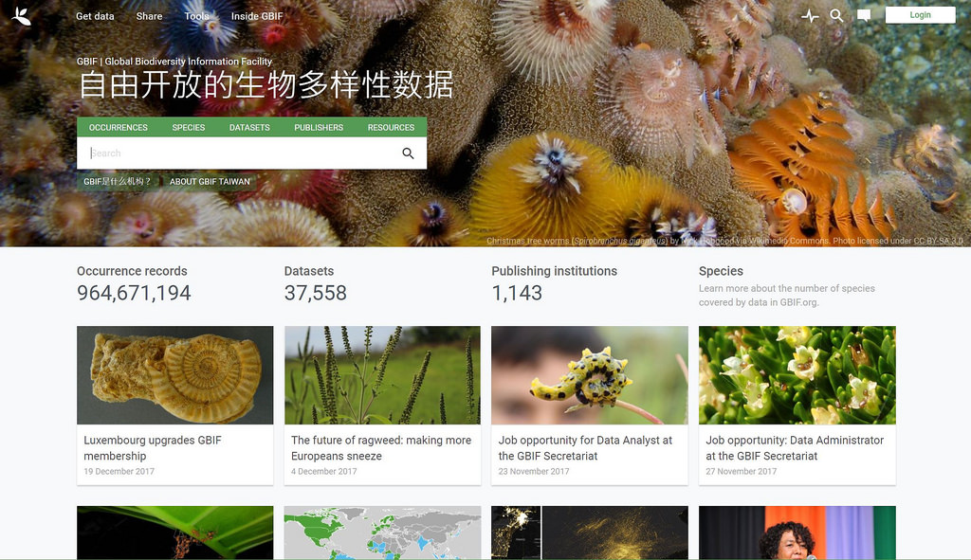Expand the Share menu
The height and width of the screenshot is (560, 971).
click(x=149, y=16)
